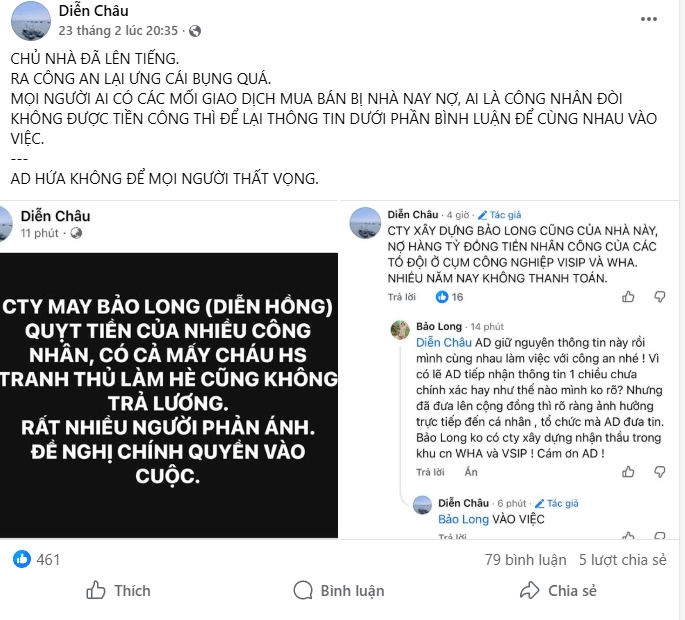Open the post options three-dot menu

(650, 16)
